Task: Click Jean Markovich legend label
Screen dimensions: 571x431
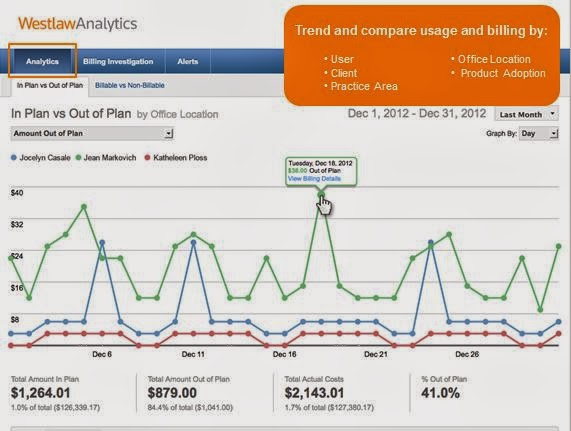Action: [x=110, y=158]
